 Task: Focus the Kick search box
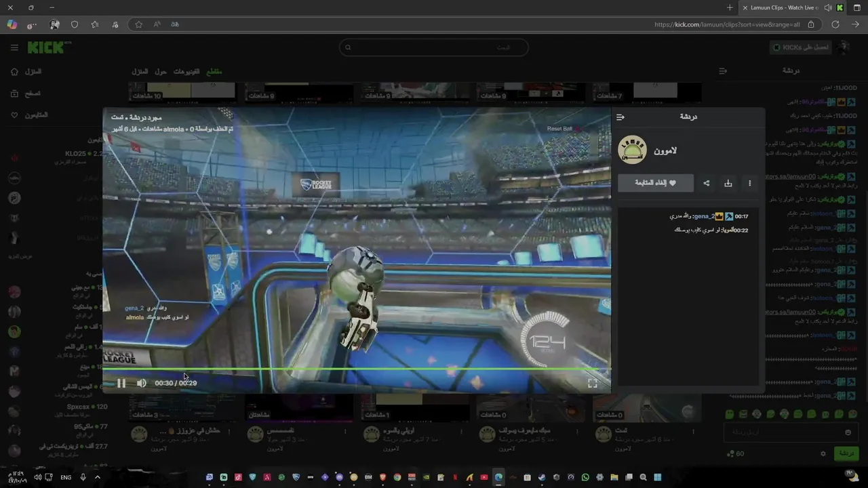pos(434,47)
